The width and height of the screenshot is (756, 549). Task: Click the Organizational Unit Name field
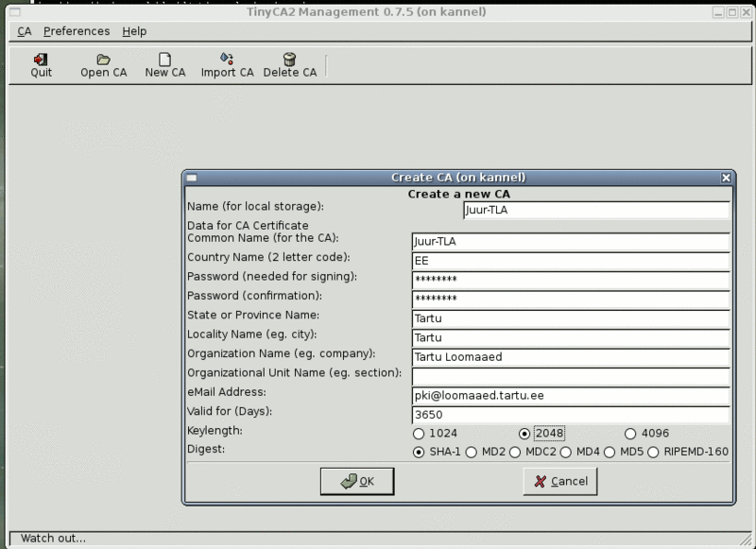click(x=571, y=377)
